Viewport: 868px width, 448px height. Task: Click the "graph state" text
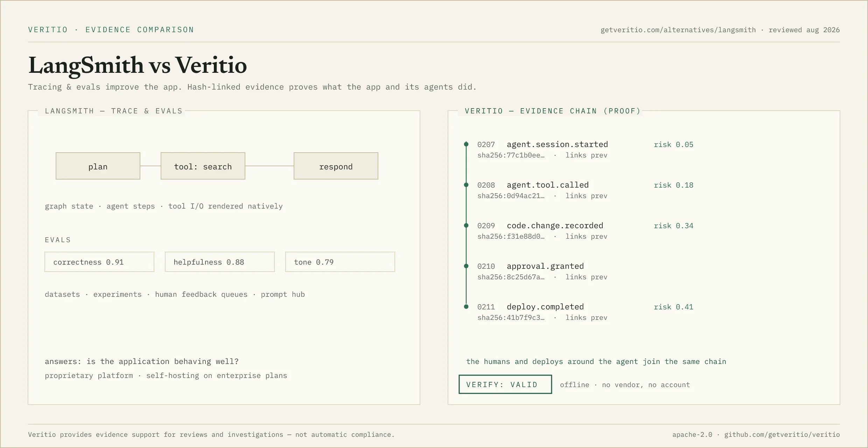point(69,206)
